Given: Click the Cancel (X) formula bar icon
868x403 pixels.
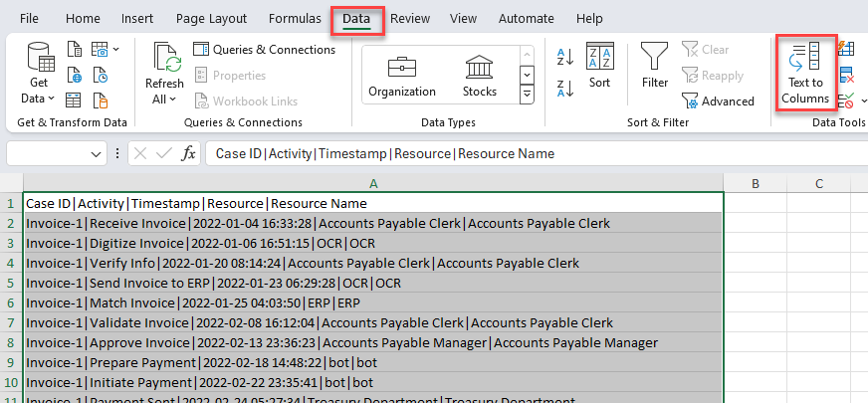Looking at the screenshot, I should (x=140, y=153).
